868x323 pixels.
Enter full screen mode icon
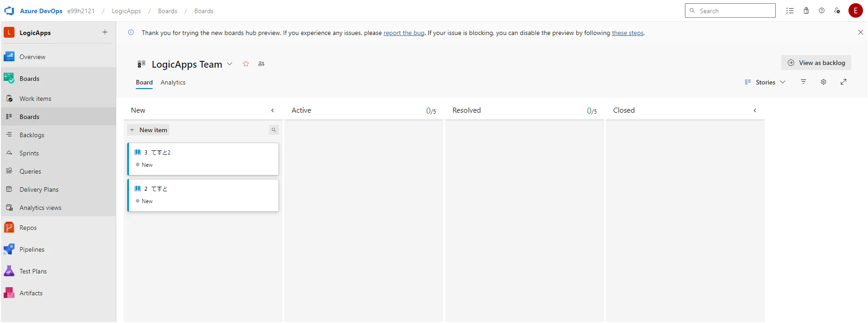[x=843, y=82]
